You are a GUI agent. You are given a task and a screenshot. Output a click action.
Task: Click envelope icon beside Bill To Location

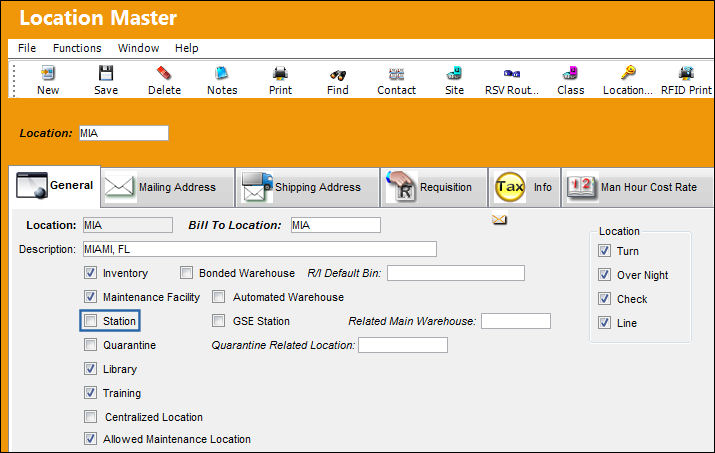click(499, 220)
